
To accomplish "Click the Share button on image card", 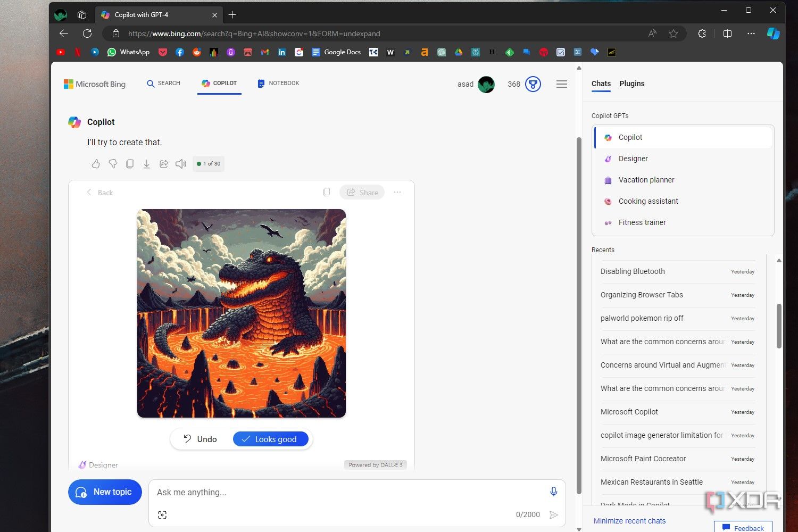I will point(362,192).
